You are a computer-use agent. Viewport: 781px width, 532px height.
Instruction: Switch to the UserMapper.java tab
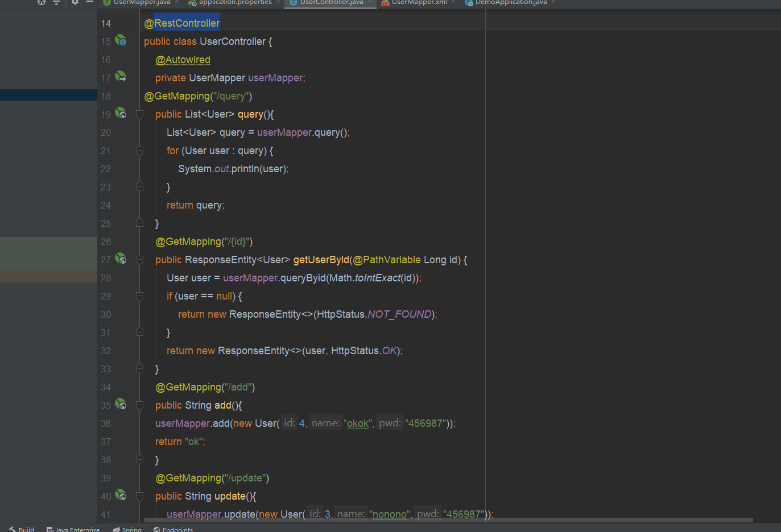pos(141,2)
